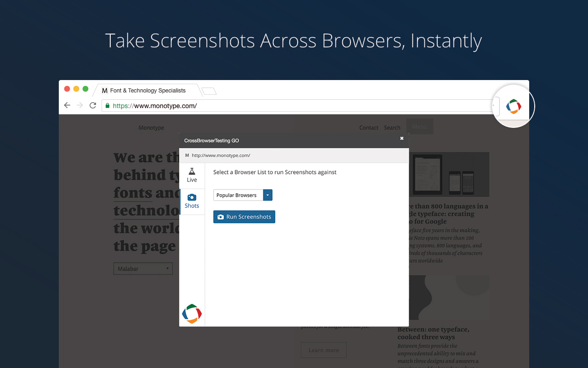This screenshot has width=588, height=368.
Task: Reload the page with the refresh icon
Action: point(93,105)
